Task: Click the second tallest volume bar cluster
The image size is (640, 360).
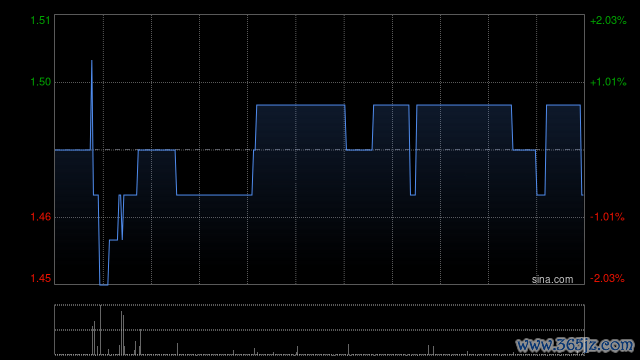Action: click(x=122, y=333)
